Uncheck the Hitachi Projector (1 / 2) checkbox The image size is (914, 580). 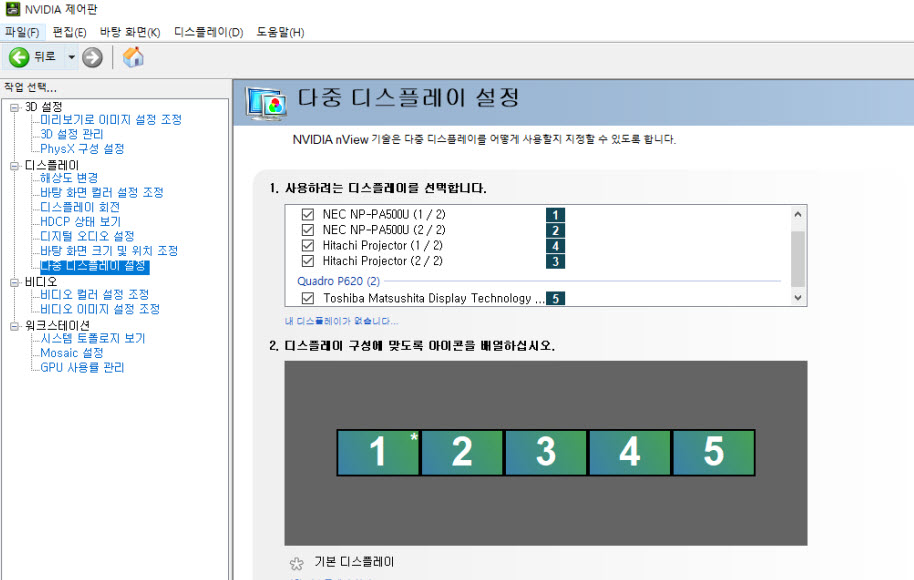tap(308, 245)
